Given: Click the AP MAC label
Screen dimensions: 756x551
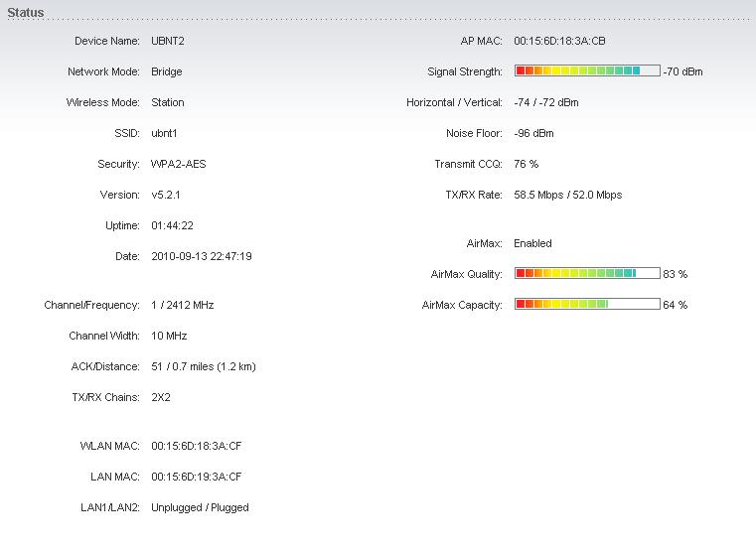Looking at the screenshot, I should point(481,41).
